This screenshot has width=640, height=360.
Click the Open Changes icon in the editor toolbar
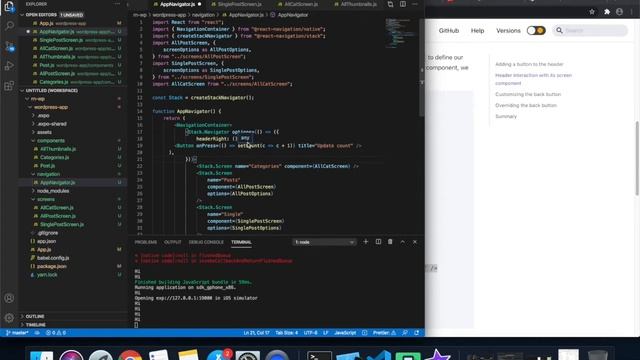(390, 4)
